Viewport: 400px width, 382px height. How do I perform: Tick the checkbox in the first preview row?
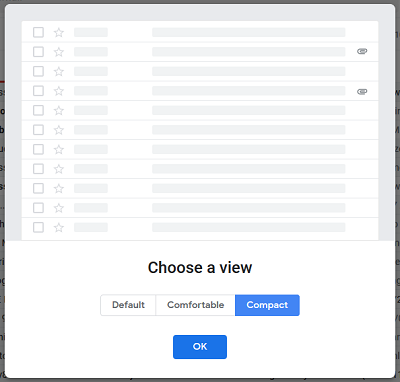pyautogui.click(x=38, y=32)
